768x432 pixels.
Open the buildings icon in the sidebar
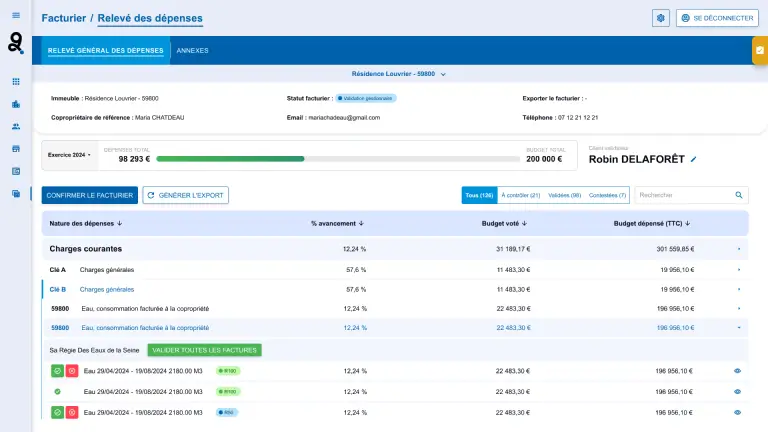[16, 104]
